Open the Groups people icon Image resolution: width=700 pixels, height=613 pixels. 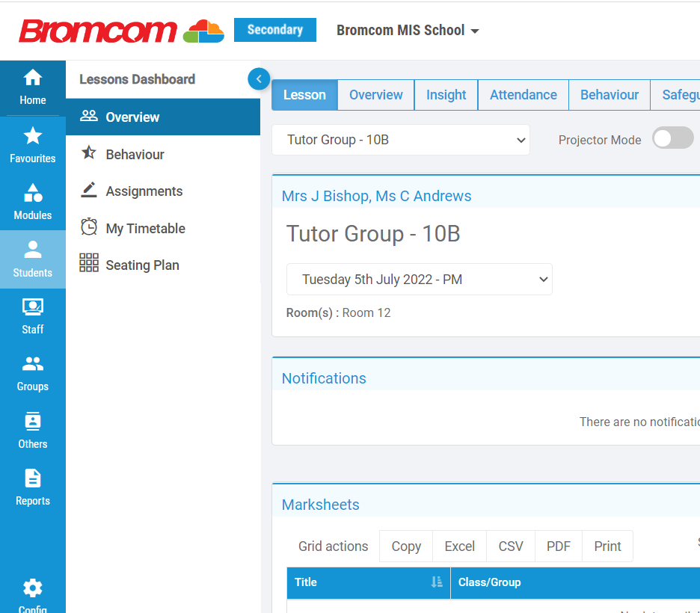coord(33,364)
